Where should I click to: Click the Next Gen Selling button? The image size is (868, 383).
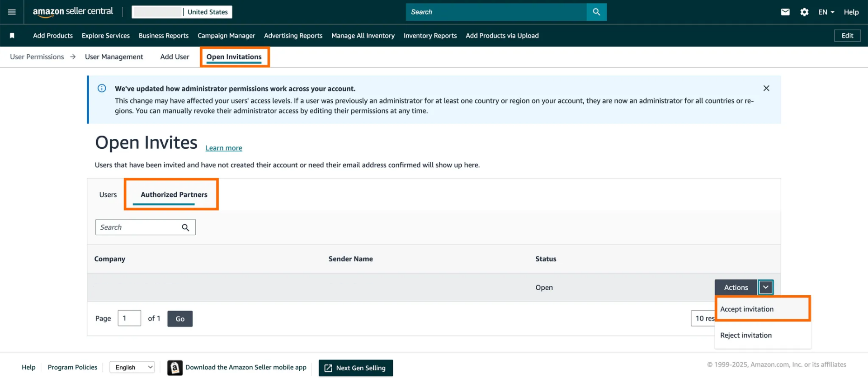(356, 368)
